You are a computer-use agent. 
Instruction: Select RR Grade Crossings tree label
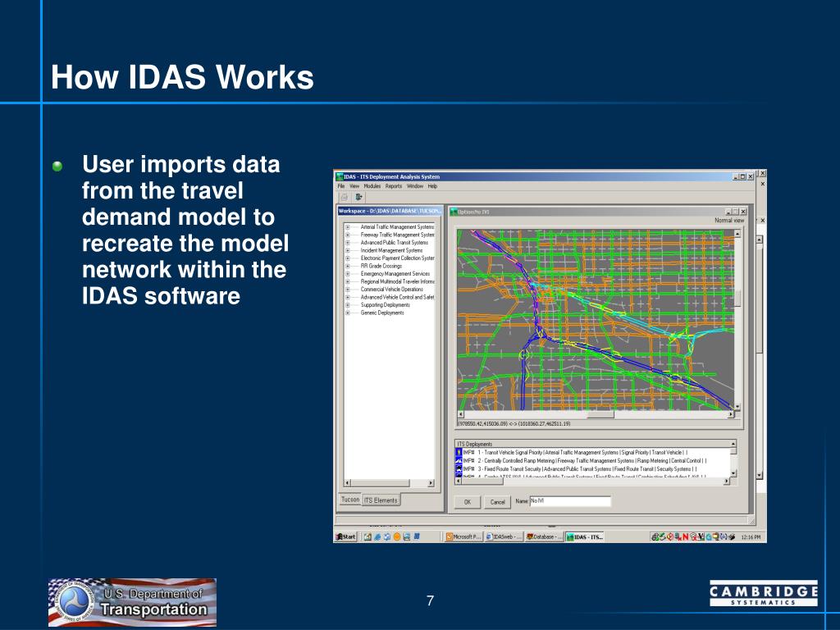381,266
